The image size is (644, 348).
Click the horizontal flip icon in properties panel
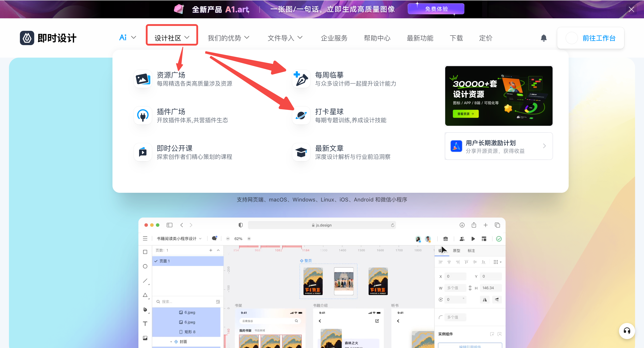(x=485, y=299)
